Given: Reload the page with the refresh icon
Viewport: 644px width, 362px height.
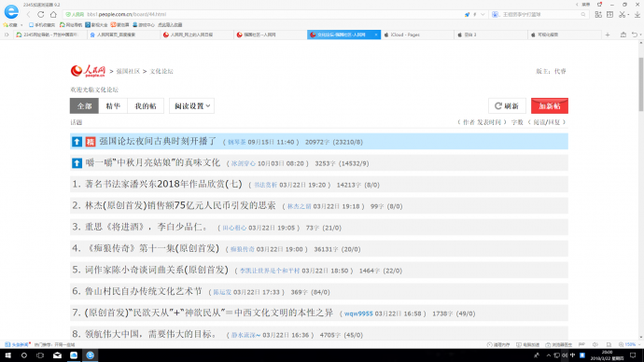Looking at the screenshot, I should 41,14.
